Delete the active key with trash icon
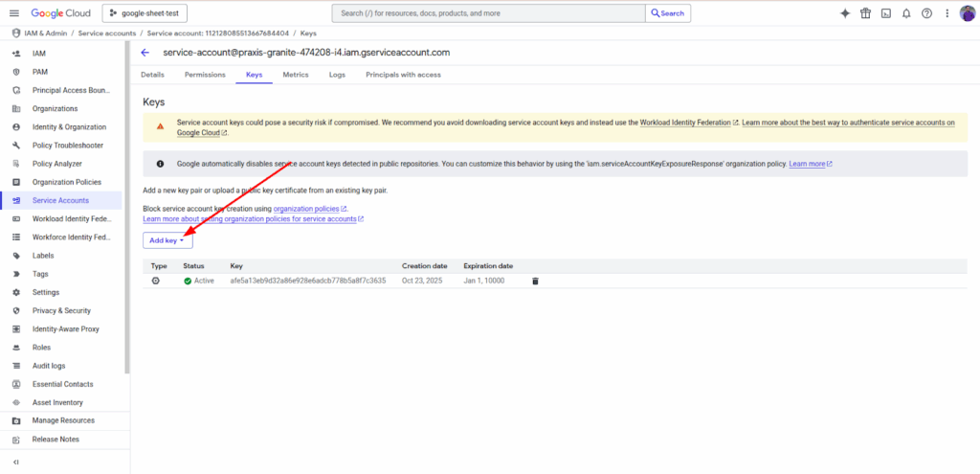Screen dimensions: 980x474 point(535,281)
